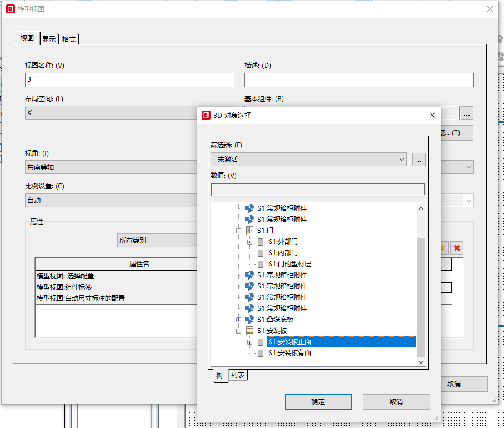Open the 筛选器 filter dropdown
This screenshot has height=428, width=504.
pos(308,160)
